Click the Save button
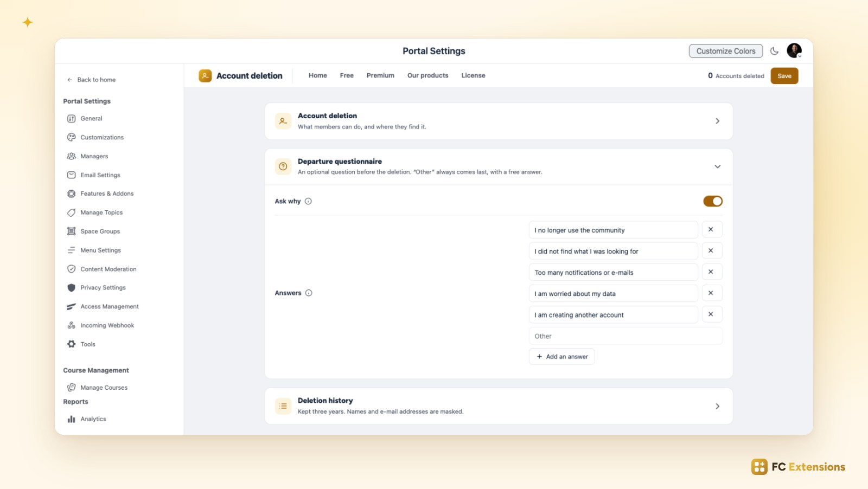The image size is (868, 489). pos(784,76)
